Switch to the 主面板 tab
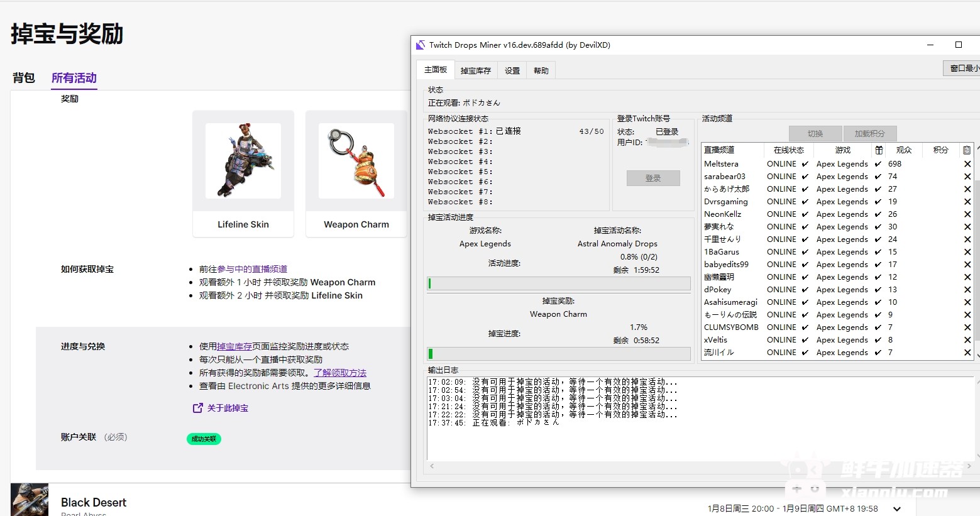 point(436,70)
